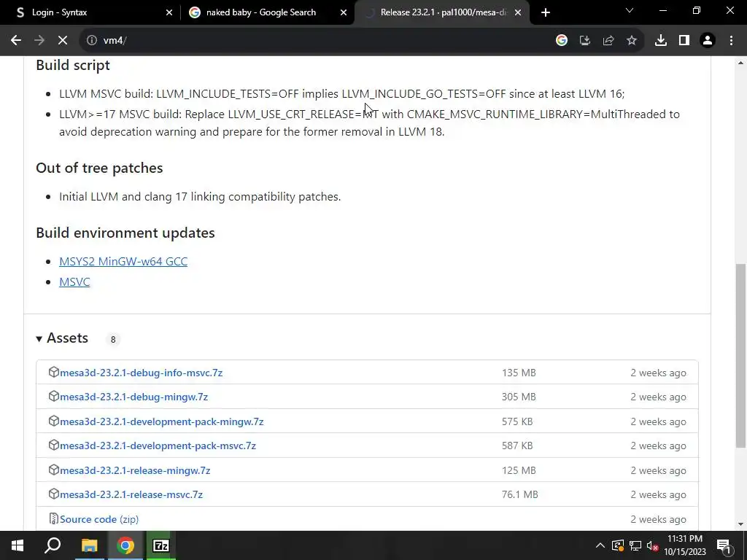Image resolution: width=747 pixels, height=560 pixels.
Task: Open a new browser tab
Action: point(546,12)
